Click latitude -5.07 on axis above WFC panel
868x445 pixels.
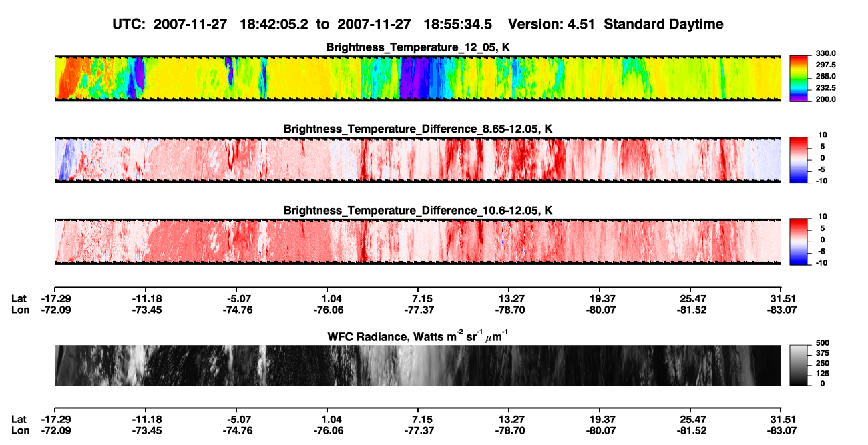[x=236, y=298]
